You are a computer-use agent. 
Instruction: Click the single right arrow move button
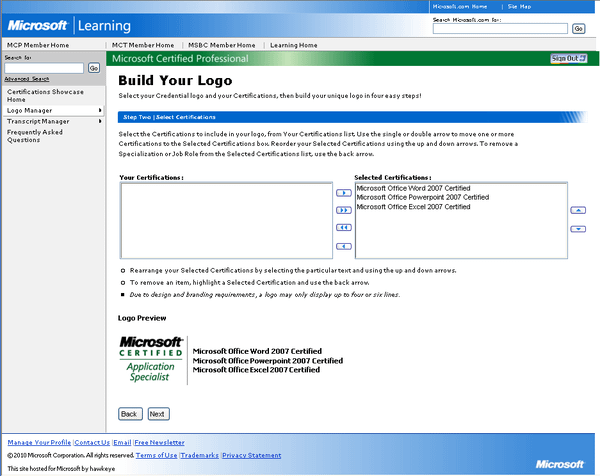point(344,193)
